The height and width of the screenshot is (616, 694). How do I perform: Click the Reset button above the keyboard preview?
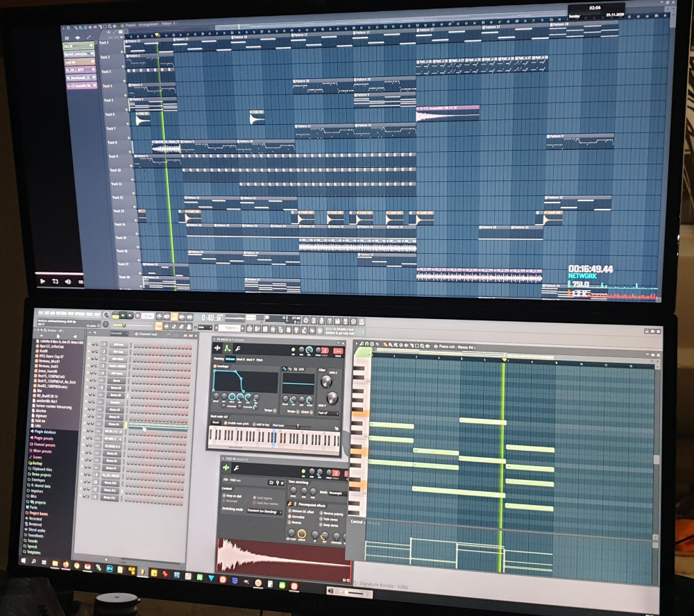[x=215, y=423]
